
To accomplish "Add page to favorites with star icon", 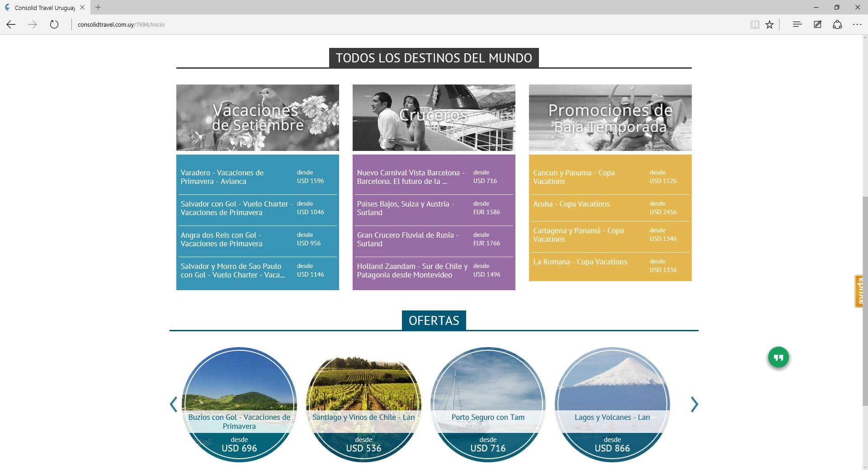I will point(769,25).
